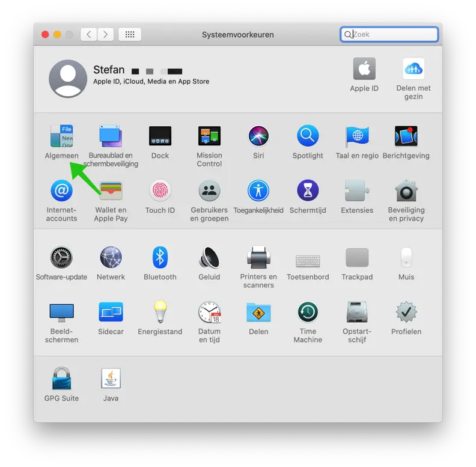Open Energiestand preferences
Screen dimensions: 476x467
click(x=160, y=311)
